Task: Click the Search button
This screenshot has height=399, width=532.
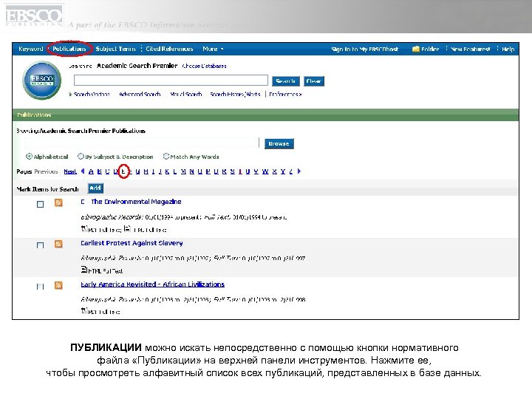Action: [x=286, y=81]
